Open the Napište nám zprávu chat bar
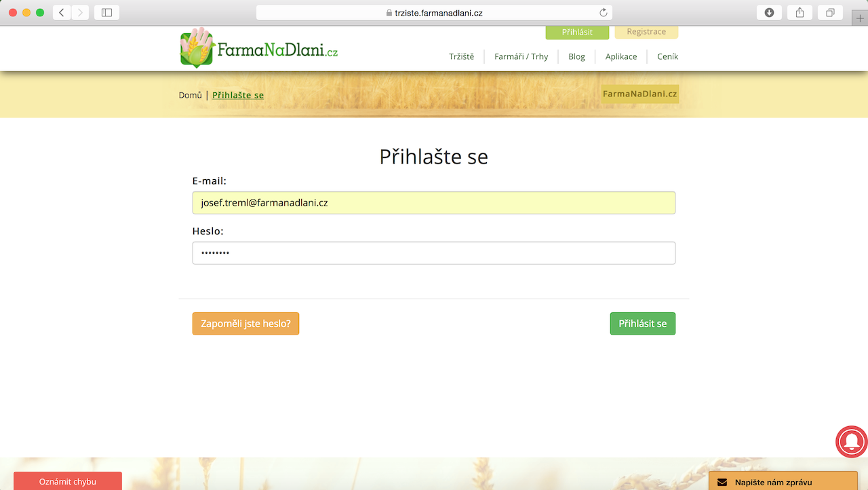This screenshot has width=868, height=490. [783, 482]
